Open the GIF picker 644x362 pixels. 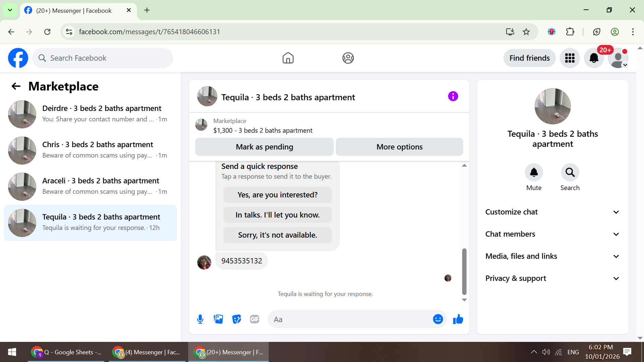pos(255,319)
